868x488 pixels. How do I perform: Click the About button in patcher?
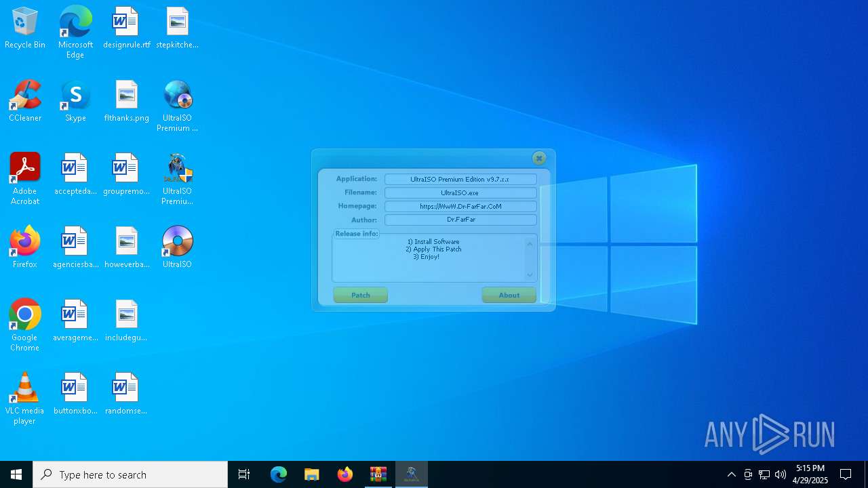pyautogui.click(x=509, y=295)
